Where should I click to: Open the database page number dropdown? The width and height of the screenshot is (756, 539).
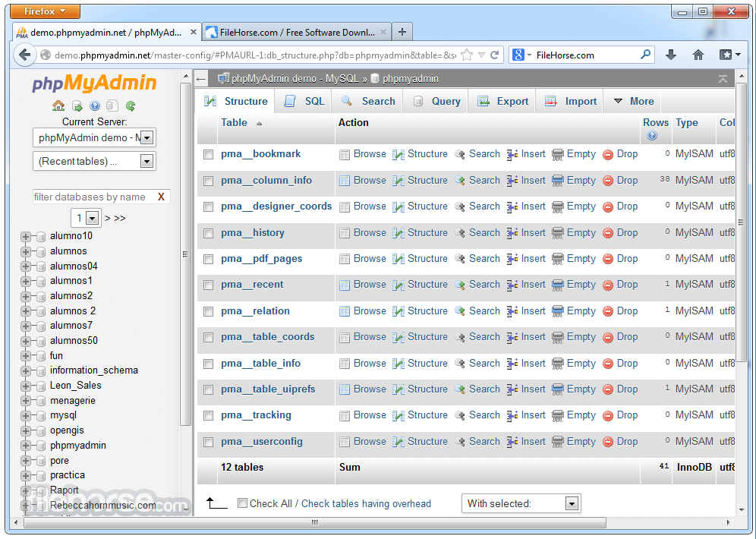[x=86, y=218]
